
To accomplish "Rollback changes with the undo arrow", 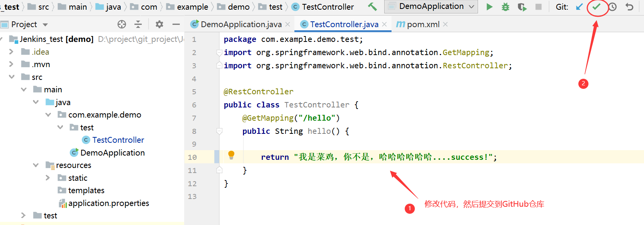I will 629,7.
